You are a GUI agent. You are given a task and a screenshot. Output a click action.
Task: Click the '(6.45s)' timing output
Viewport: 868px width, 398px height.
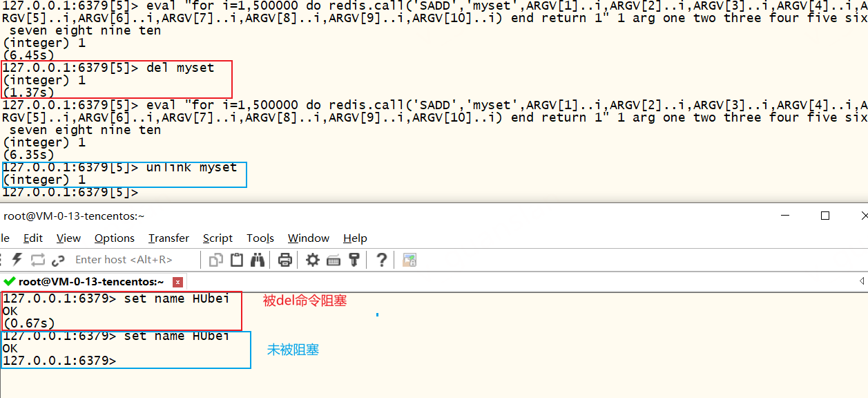point(29,55)
